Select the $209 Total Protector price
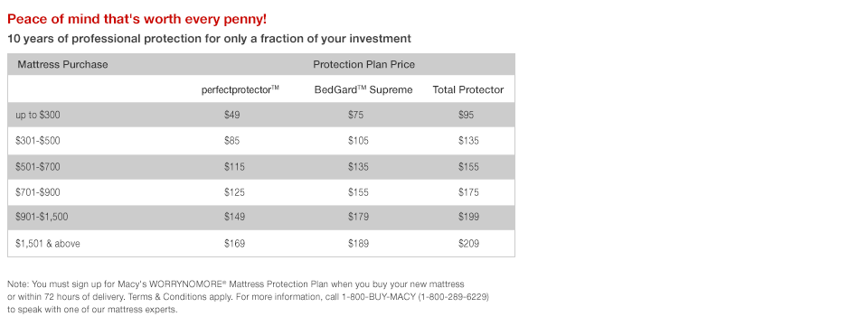The image size is (868, 335). (x=468, y=243)
